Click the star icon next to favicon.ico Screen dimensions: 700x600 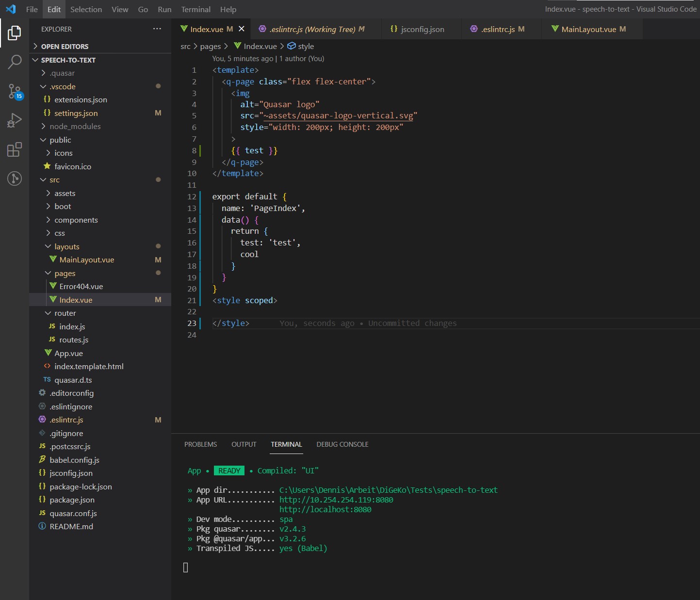coord(47,166)
